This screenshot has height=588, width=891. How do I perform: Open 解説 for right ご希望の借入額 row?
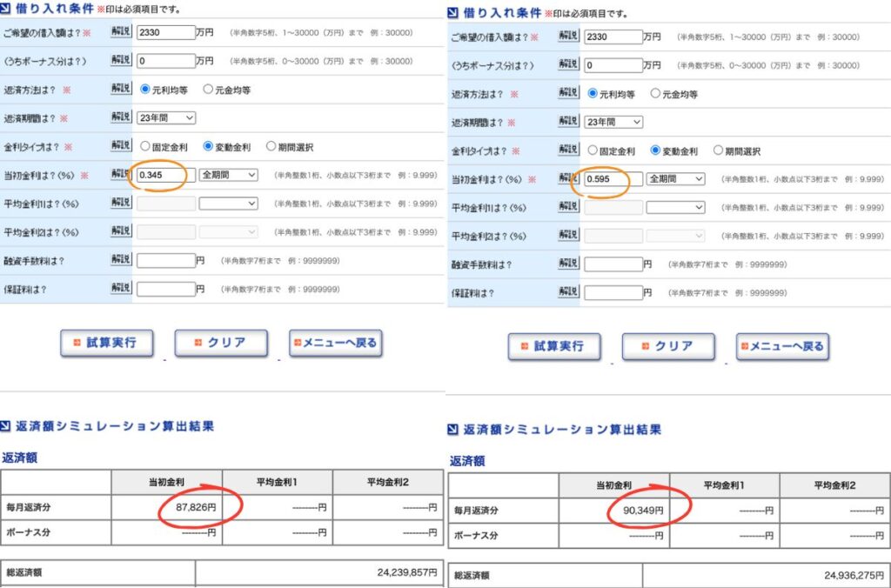(568, 35)
